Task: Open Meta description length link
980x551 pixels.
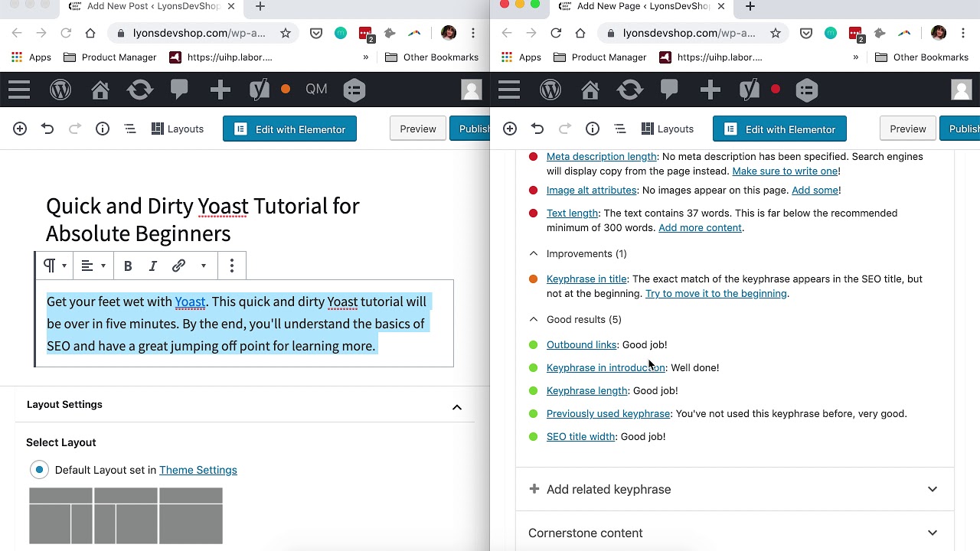Action: point(602,156)
